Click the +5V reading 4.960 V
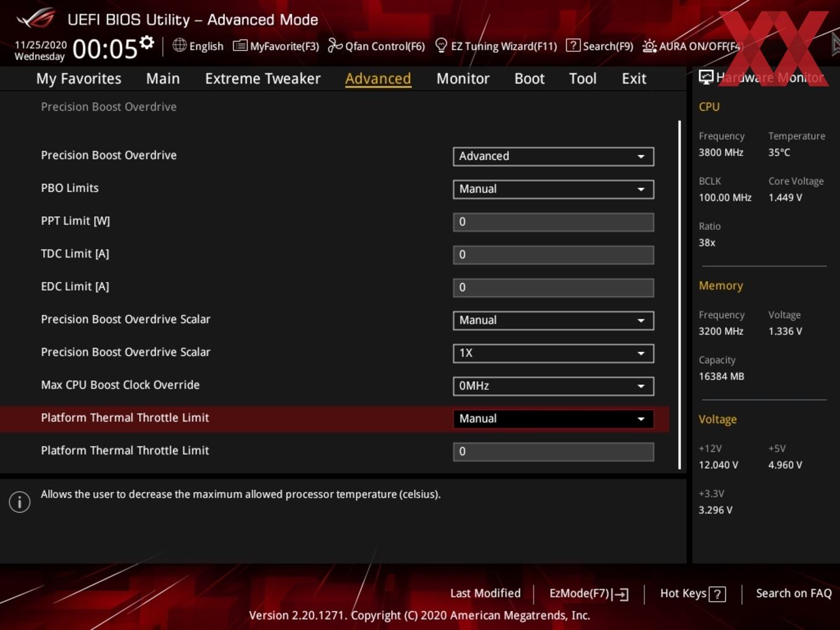The image size is (840, 630). [x=785, y=465]
